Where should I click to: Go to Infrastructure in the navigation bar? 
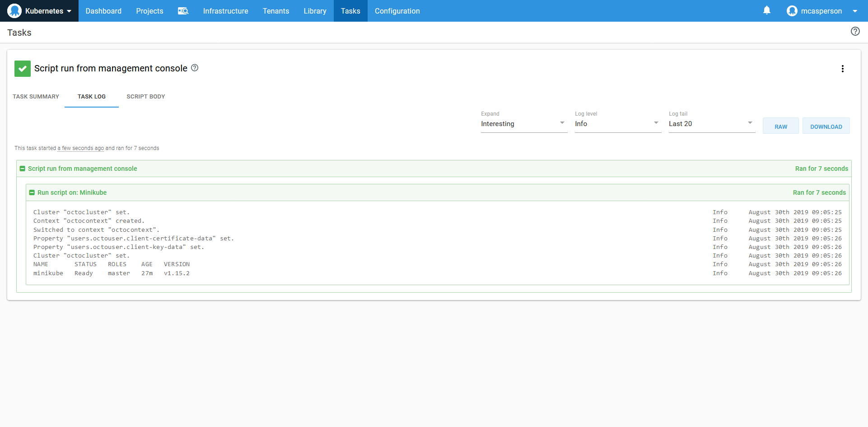[225, 11]
